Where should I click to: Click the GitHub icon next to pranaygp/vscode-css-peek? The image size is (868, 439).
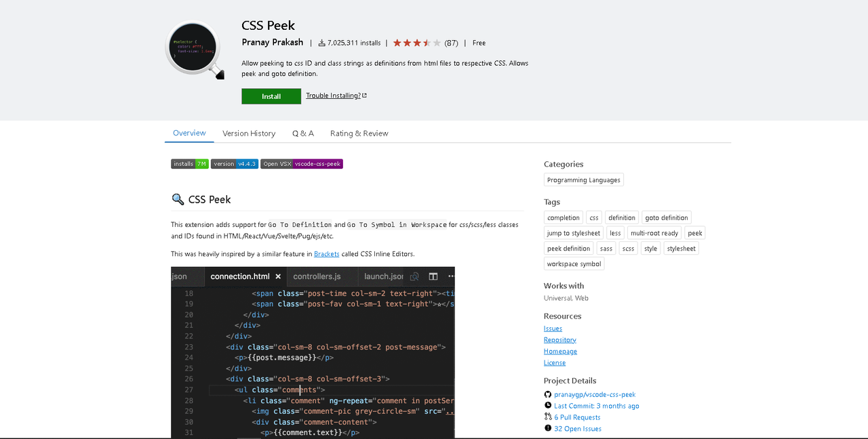(x=548, y=394)
